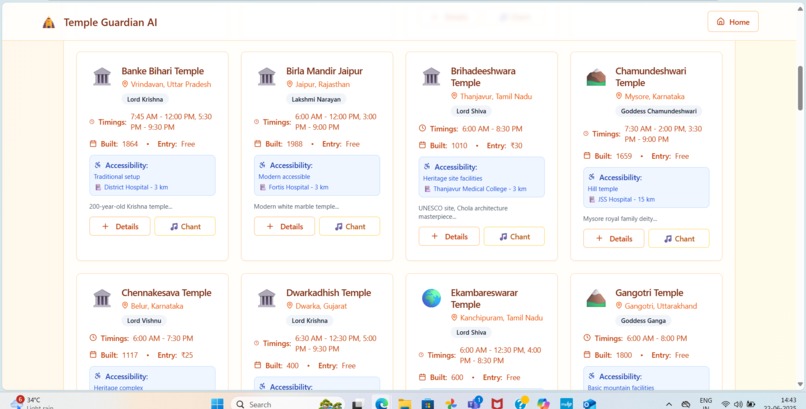Go to the Home page button

(x=732, y=22)
